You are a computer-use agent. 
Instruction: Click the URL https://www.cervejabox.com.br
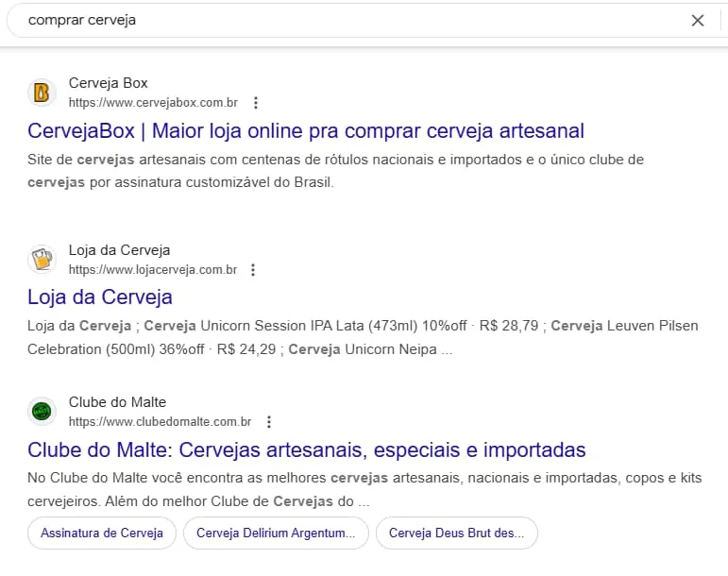(x=153, y=103)
